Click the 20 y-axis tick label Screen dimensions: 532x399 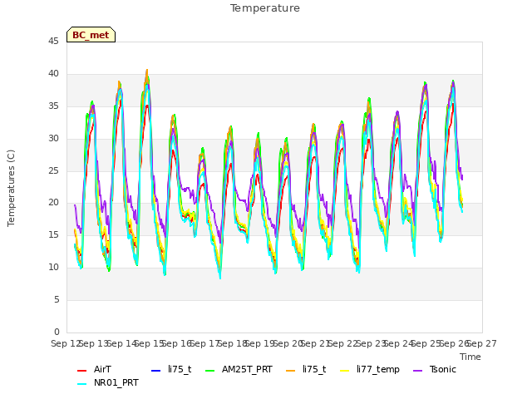(53, 203)
